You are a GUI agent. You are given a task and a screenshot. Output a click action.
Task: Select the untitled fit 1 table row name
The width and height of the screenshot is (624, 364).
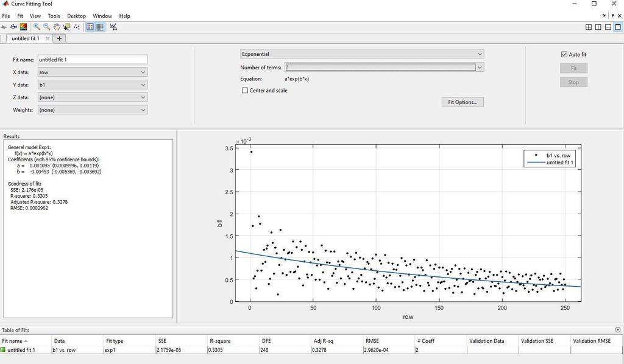pyautogui.click(x=21, y=350)
